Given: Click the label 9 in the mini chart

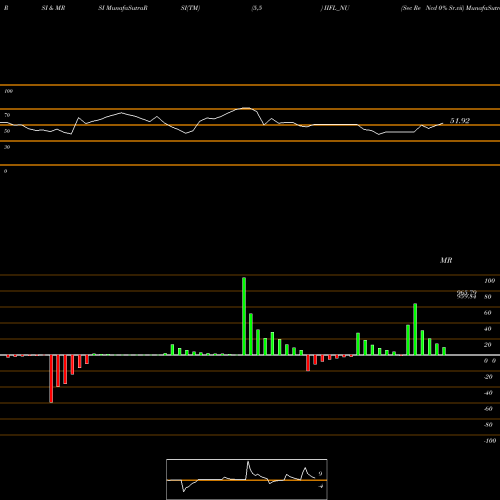Looking at the screenshot, I should [x=320, y=474].
